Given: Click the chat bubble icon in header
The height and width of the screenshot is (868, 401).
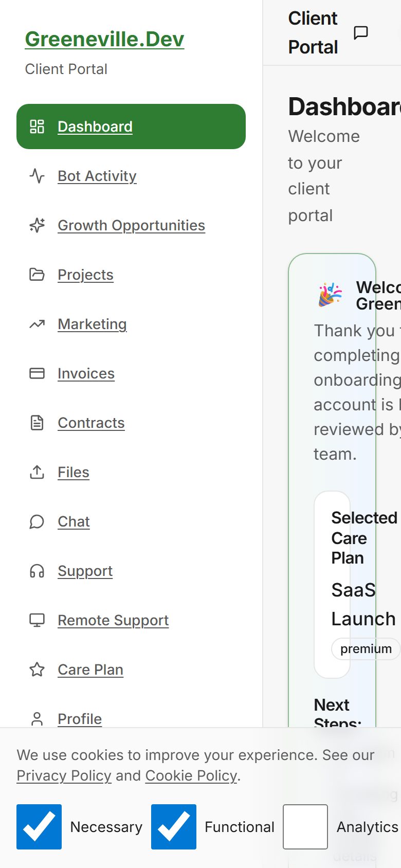Looking at the screenshot, I should coord(361,33).
